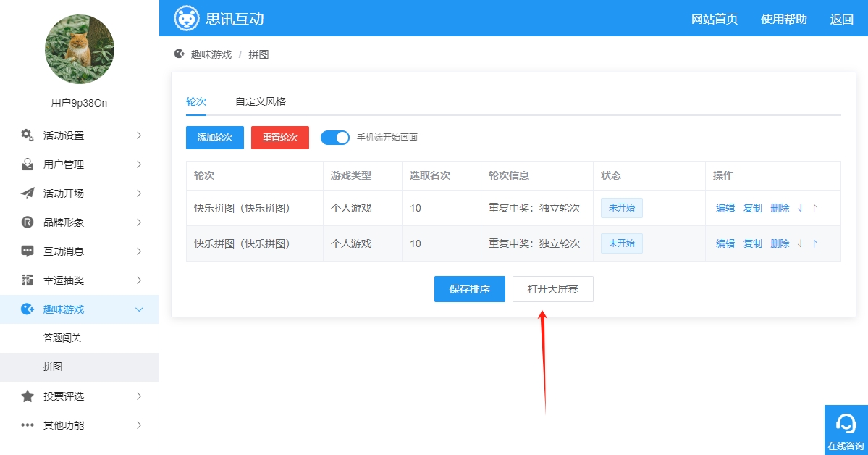Screen dimensions: 868x455
Task: Expand the 用户管理 chevron
Action: point(139,164)
